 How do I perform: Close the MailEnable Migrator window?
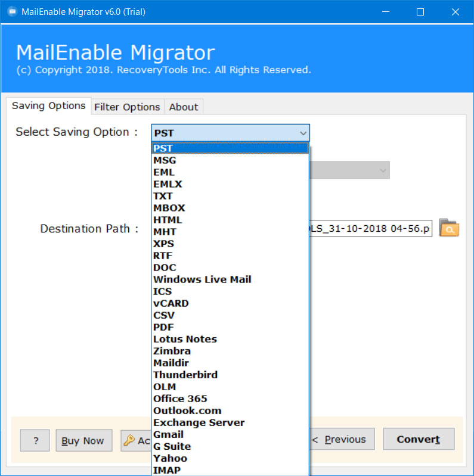coord(455,12)
